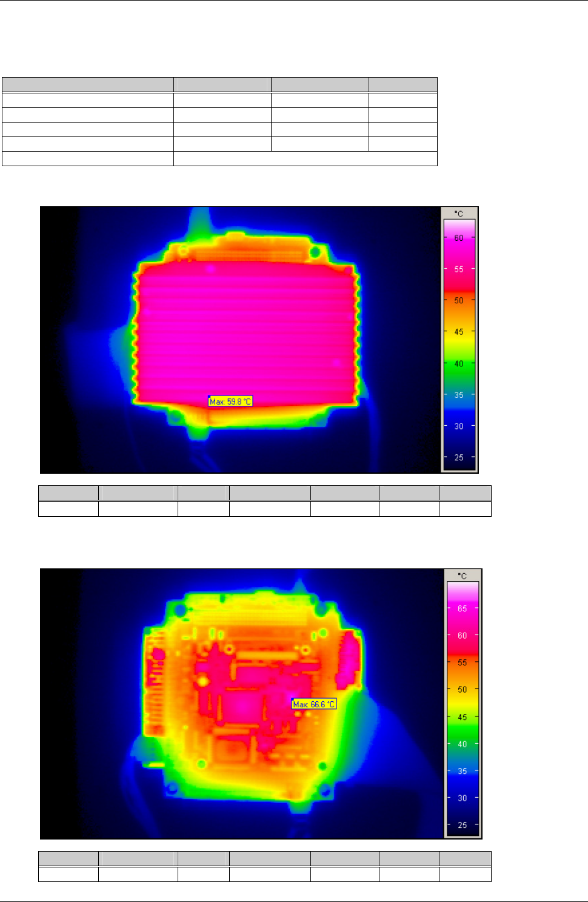Click the '30' tick on the 66.6 °C image scale
Viewport: 588px width, 902px height.
463,798
